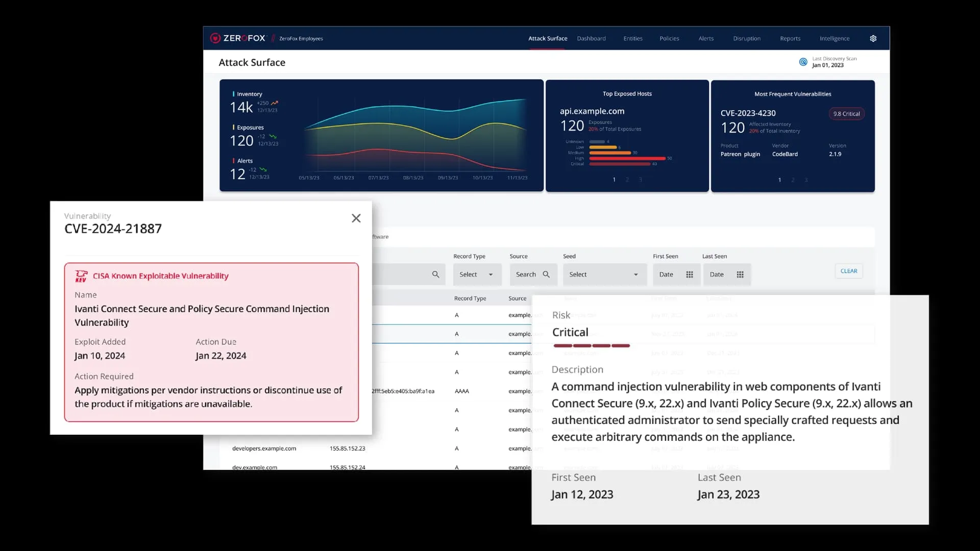The width and height of the screenshot is (980, 551).
Task: Close the CVE-2024-21887 vulnerability panel
Action: [356, 218]
